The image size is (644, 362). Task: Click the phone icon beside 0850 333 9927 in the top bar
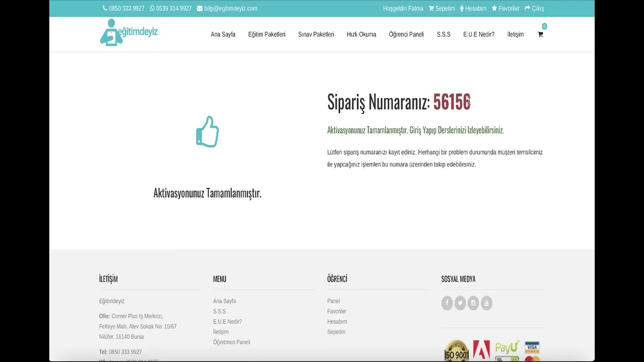coord(105,9)
